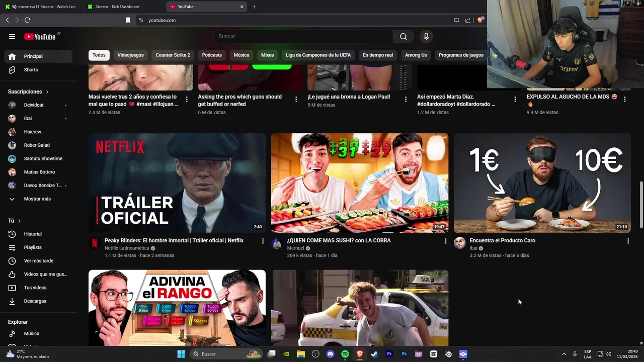Screen dimensions: 644x362
Task: Show hidden system tray icons
Action: click(564, 354)
